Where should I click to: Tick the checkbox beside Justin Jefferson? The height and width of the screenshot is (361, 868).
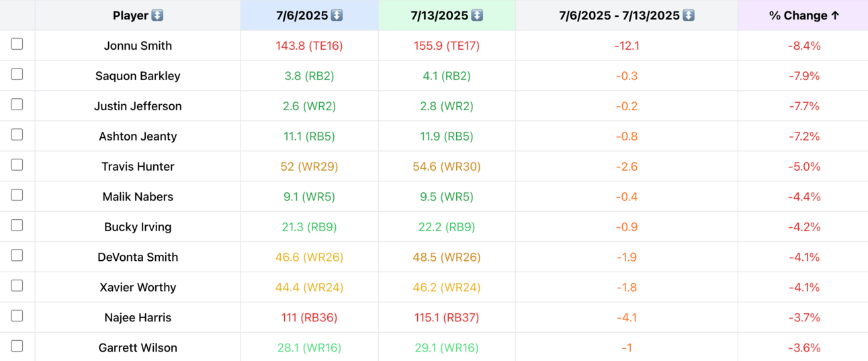(x=17, y=104)
